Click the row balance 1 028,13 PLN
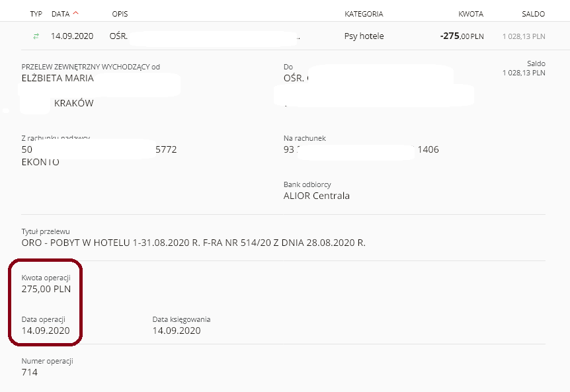This screenshot has height=392, width=570. tap(524, 36)
